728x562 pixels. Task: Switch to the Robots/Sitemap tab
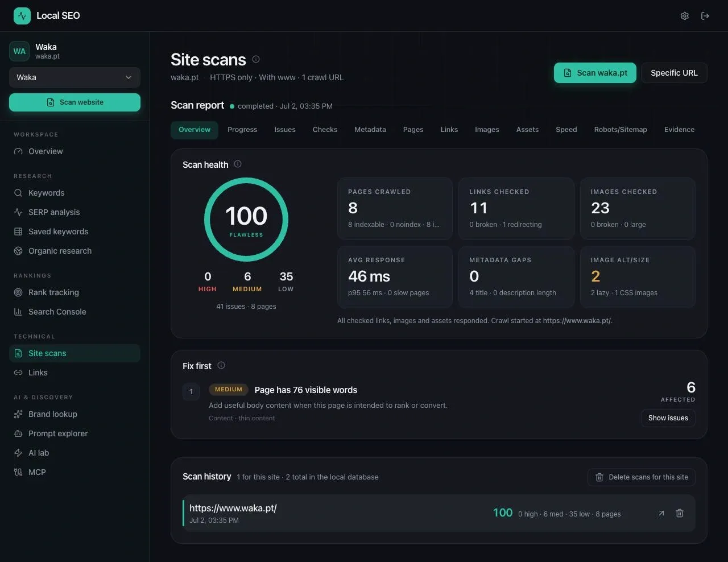(x=621, y=130)
